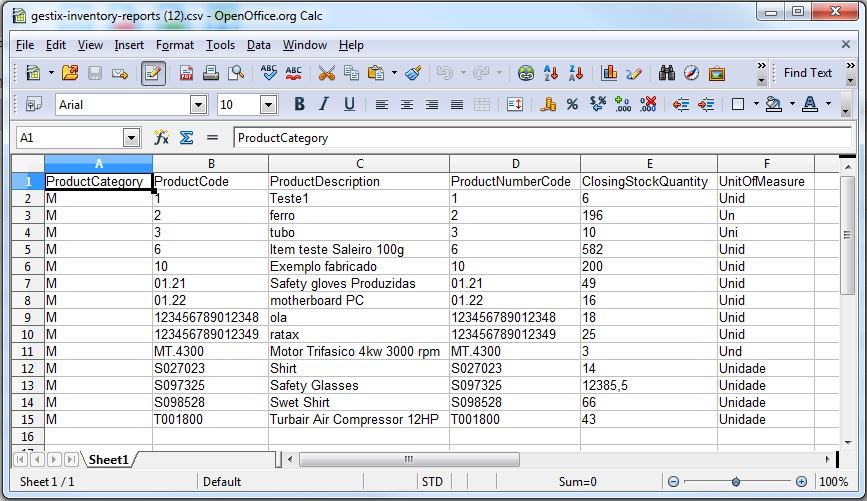This screenshot has width=867, height=501.
Task: Show Draw Functions pencil icon
Action: click(x=634, y=73)
